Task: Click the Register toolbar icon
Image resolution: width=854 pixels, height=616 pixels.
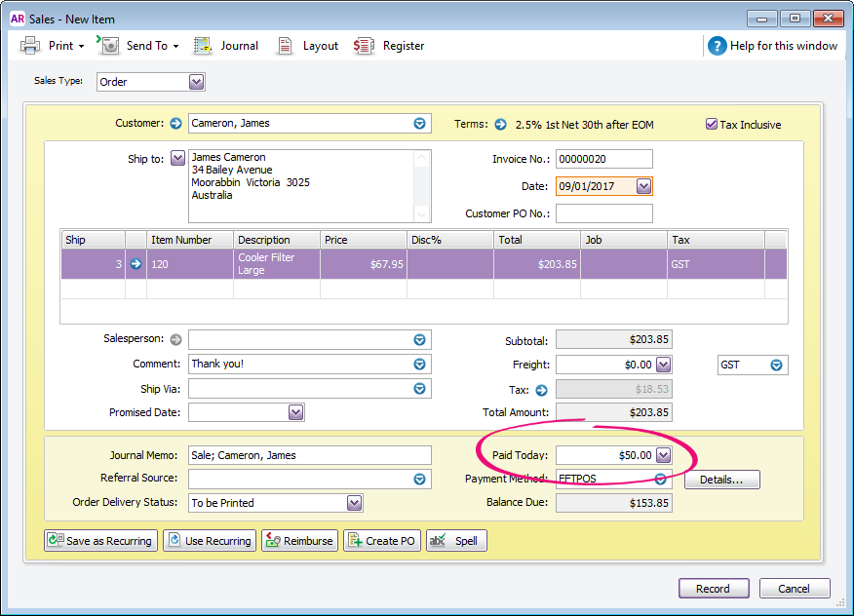Action: [x=365, y=46]
